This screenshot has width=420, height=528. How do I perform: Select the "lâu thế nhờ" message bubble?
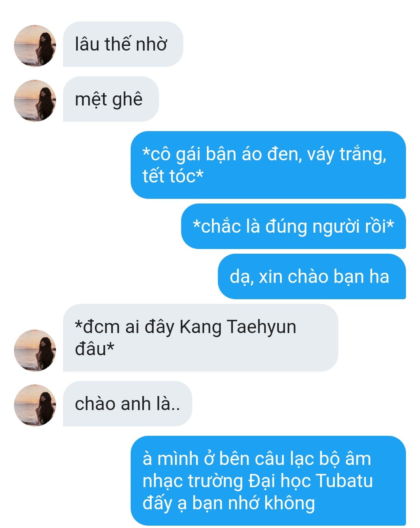coord(123,44)
